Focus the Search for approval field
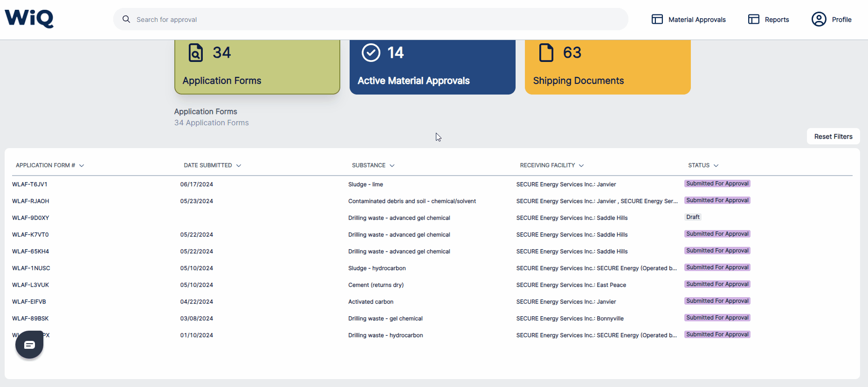Image resolution: width=868 pixels, height=387 pixels. (371, 20)
